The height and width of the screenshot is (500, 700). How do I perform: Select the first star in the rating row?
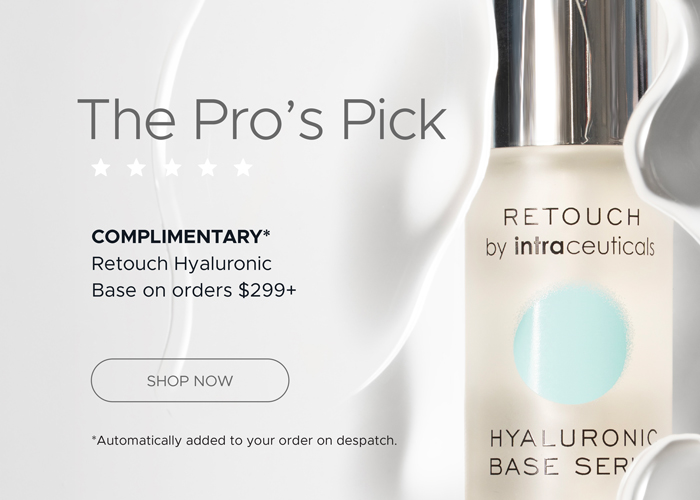pos(101,168)
